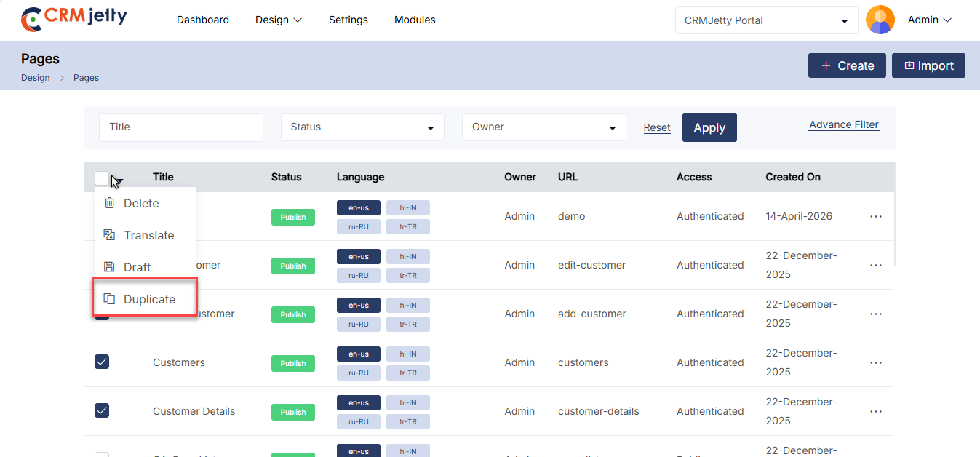Uncheck the Customer Details row checkbox
Viewport: 980px width, 457px height.
pos(102,410)
